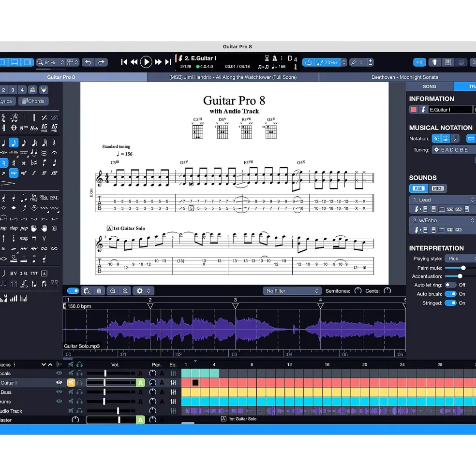This screenshot has width=476, height=476.
Task: Click the undo arrow
Action: [x=88, y=62]
